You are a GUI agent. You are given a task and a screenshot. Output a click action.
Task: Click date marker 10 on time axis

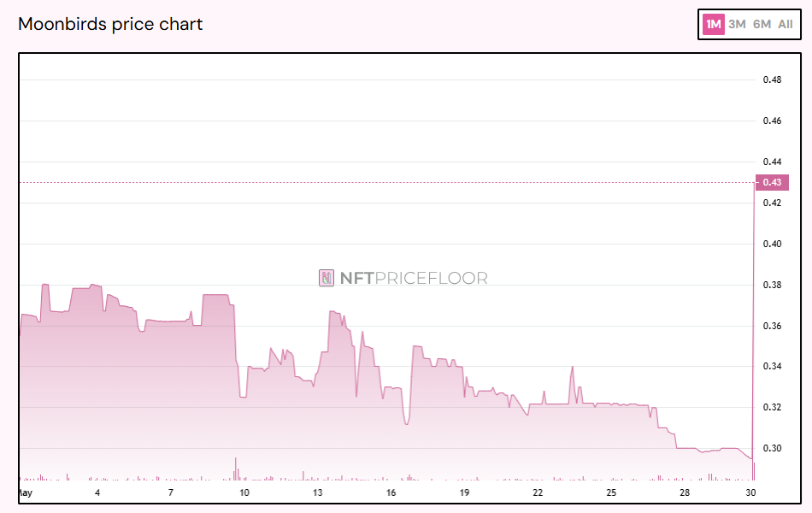[x=244, y=493]
